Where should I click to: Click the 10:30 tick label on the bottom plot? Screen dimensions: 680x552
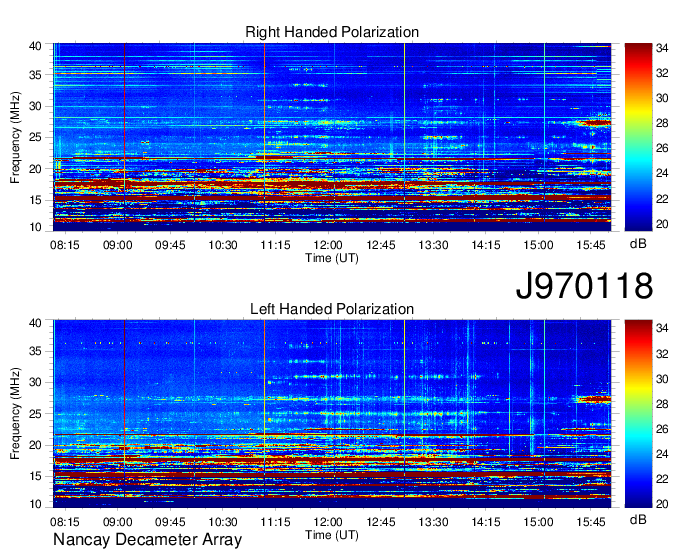tap(223, 522)
